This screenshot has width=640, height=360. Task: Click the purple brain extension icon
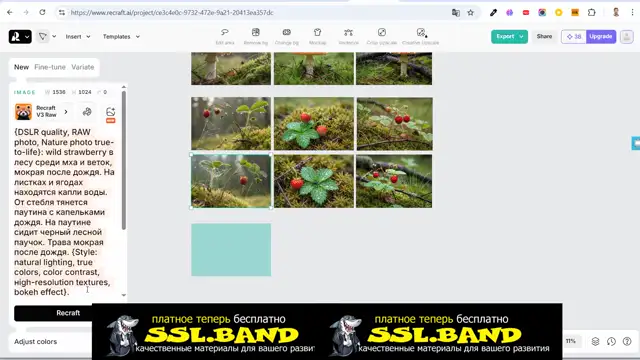click(x=509, y=13)
